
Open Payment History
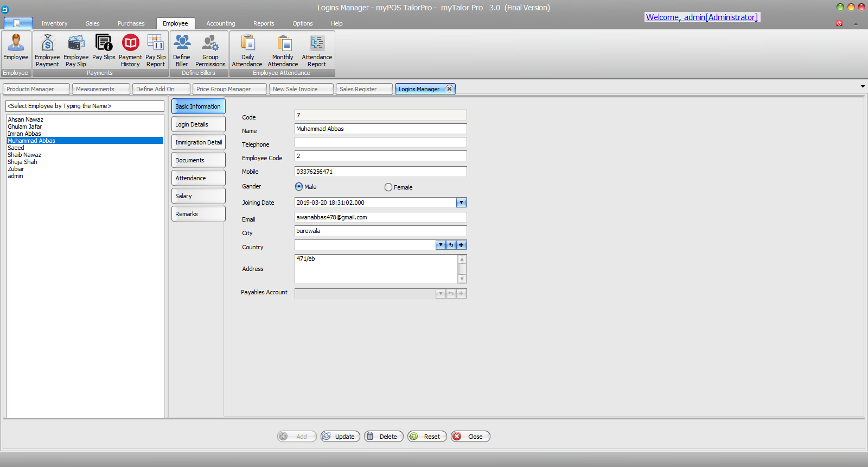tap(130, 51)
